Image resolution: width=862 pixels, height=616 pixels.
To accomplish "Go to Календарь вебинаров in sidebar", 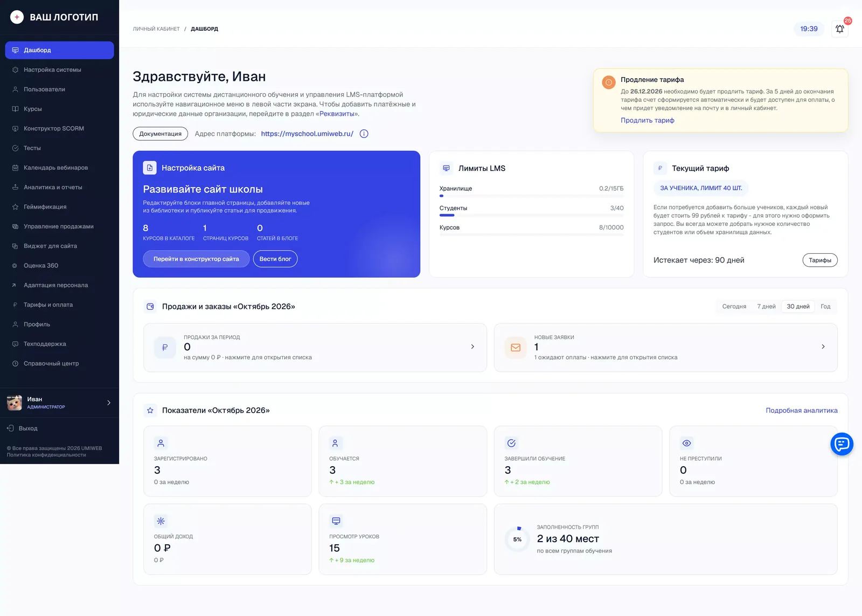I will click(59, 168).
